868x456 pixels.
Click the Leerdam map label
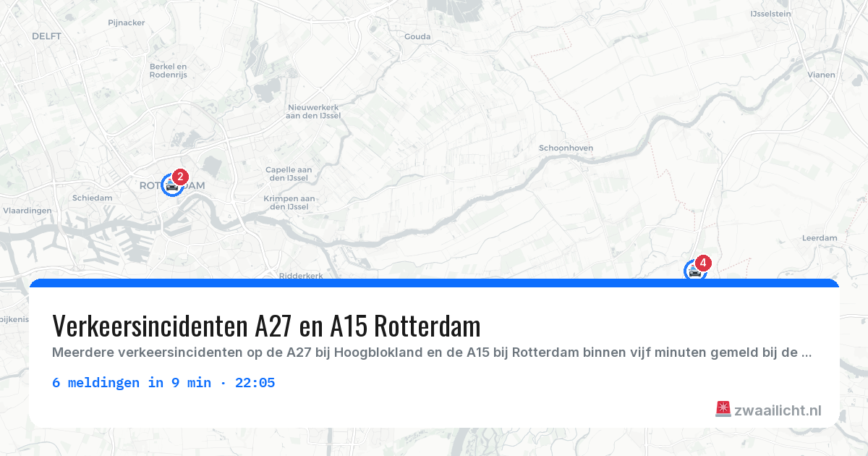pos(820,237)
